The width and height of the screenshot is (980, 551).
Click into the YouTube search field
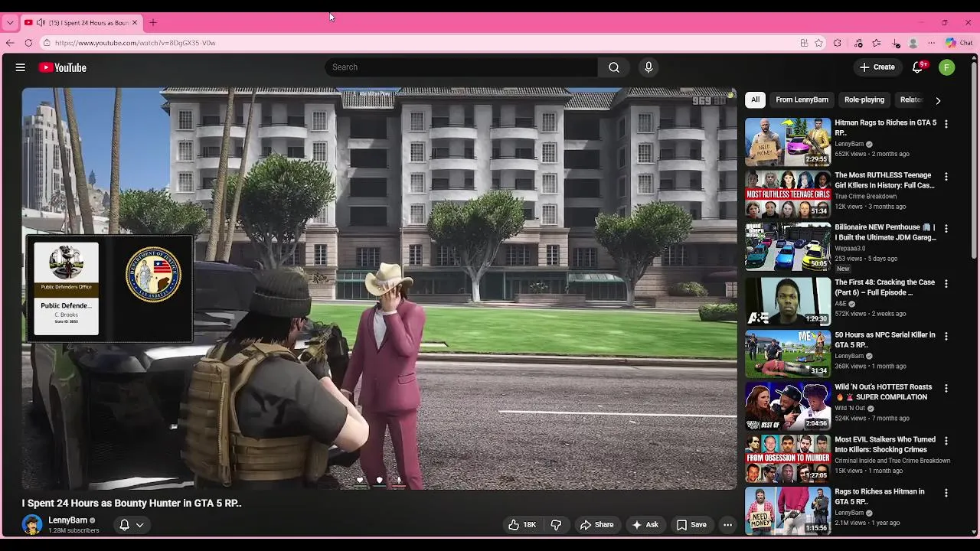click(x=462, y=67)
